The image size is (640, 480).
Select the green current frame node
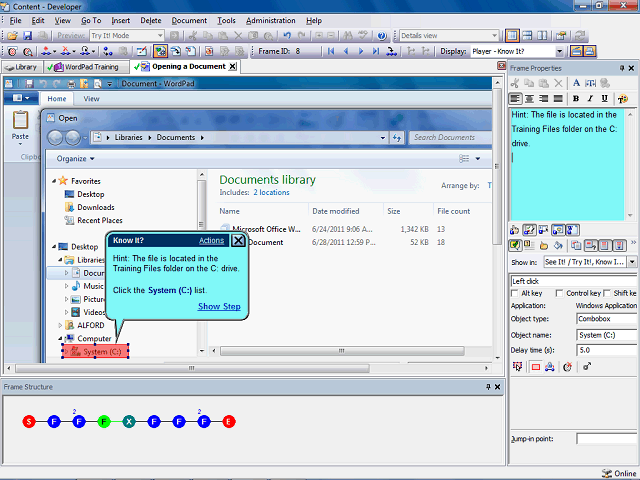click(x=103, y=422)
